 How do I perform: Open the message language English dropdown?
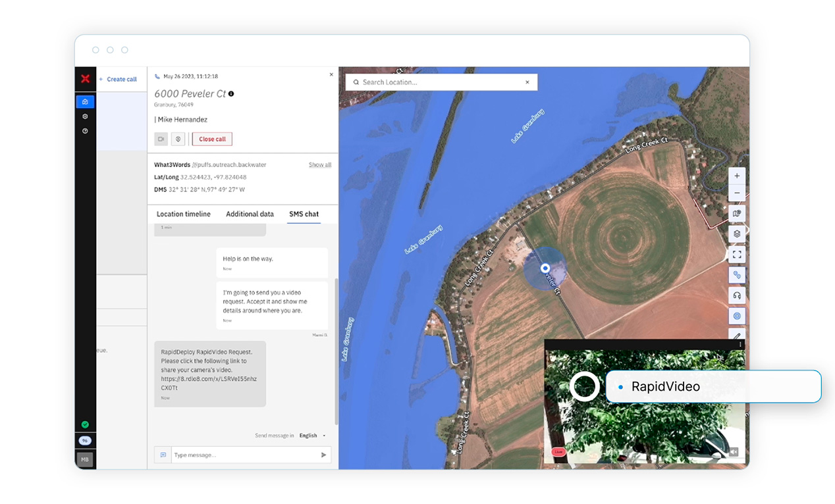point(312,436)
